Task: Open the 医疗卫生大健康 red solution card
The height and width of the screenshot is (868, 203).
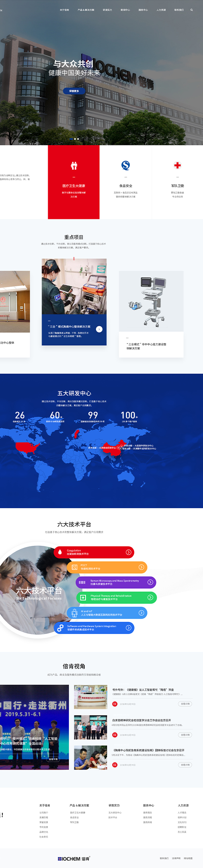Action: click(74, 182)
